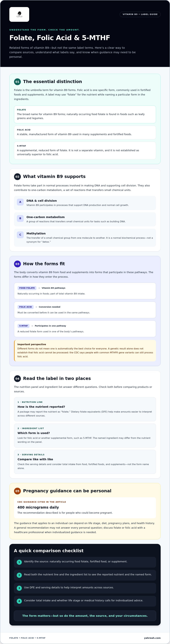Click the Important perspective callout box
The image size is (170, 644).
(85, 351)
